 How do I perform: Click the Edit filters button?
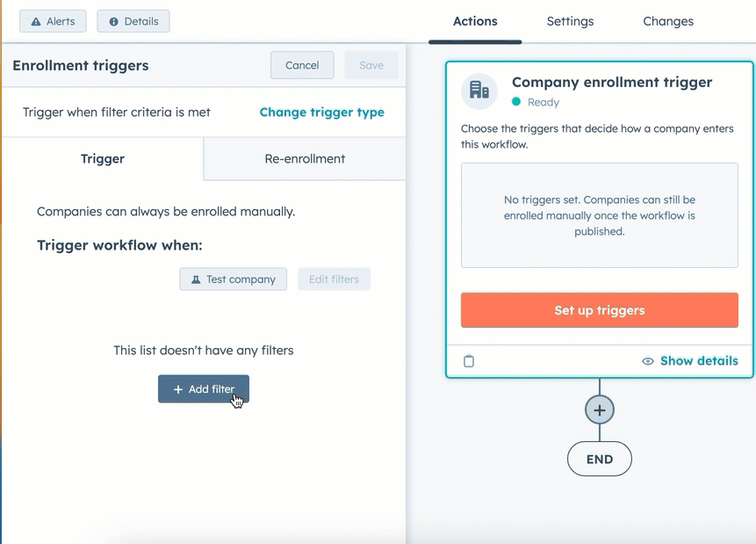[x=334, y=279]
